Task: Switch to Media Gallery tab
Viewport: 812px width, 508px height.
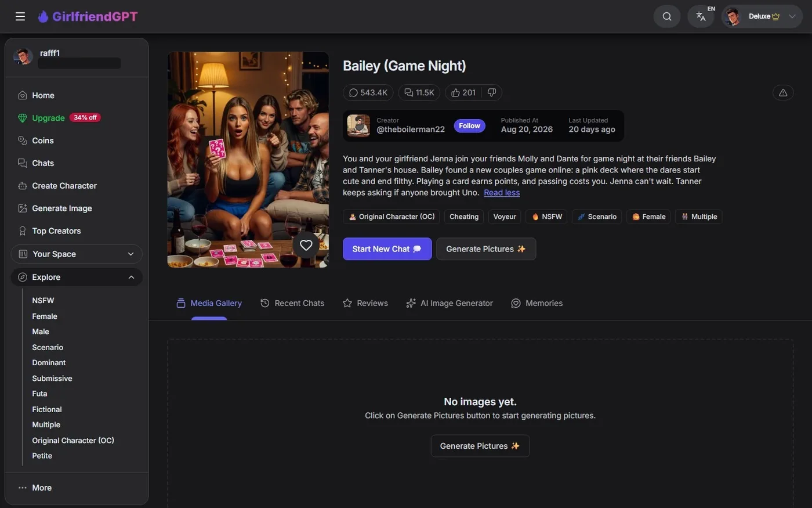Action: pos(209,303)
